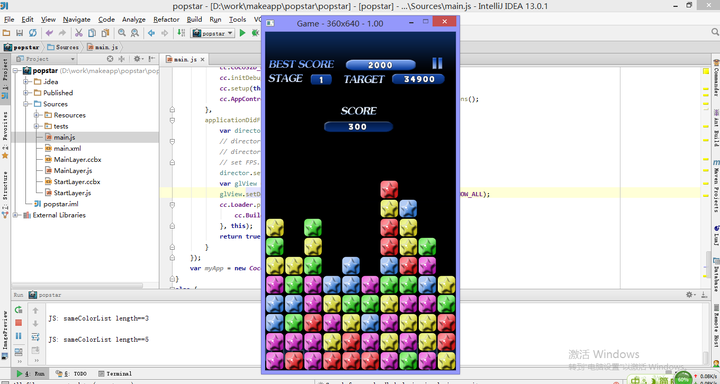Open the Project view selector dropdown
This screenshot has width=720, height=384.
45,59
